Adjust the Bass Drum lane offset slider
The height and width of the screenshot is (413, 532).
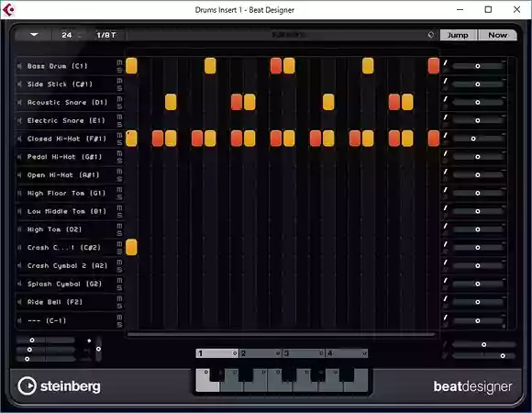point(478,66)
